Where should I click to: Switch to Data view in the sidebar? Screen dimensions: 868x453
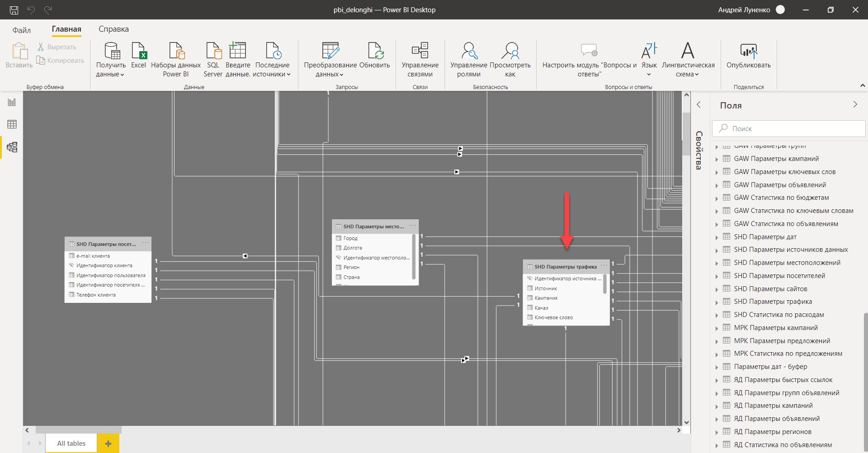pos(12,124)
